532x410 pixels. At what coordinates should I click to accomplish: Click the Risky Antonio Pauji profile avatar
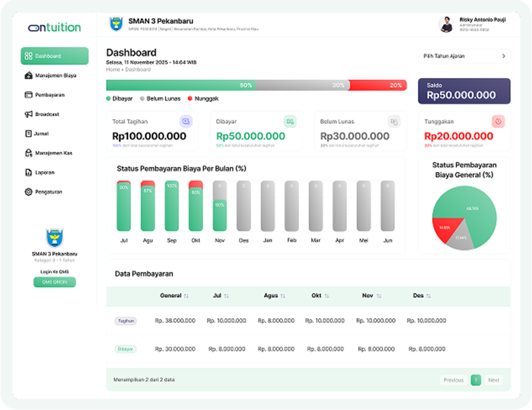tap(446, 24)
